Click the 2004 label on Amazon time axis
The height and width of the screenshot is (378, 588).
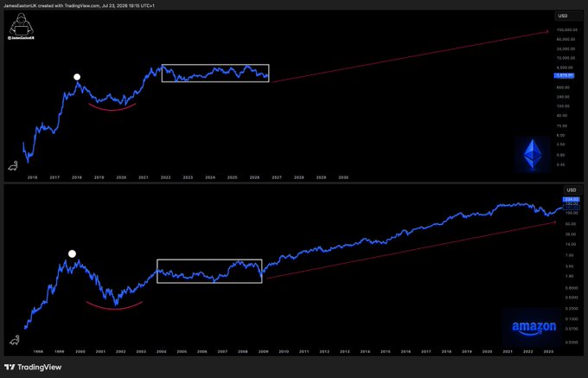point(162,352)
